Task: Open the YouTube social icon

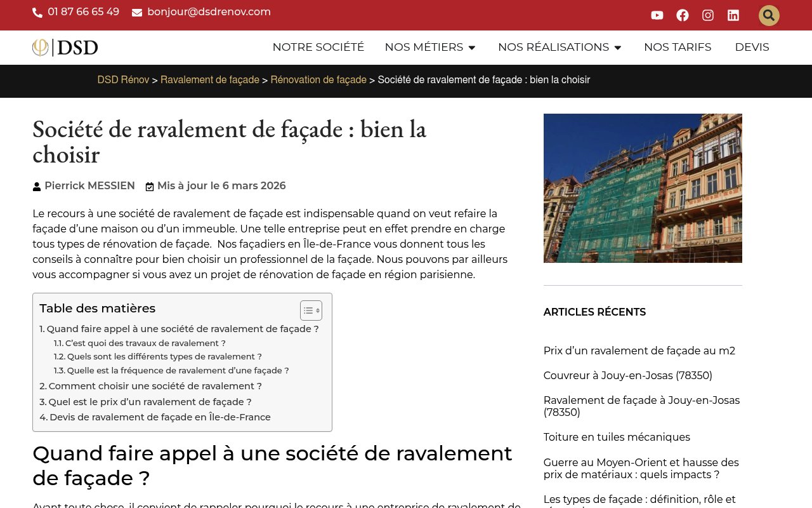Action: click(x=657, y=15)
